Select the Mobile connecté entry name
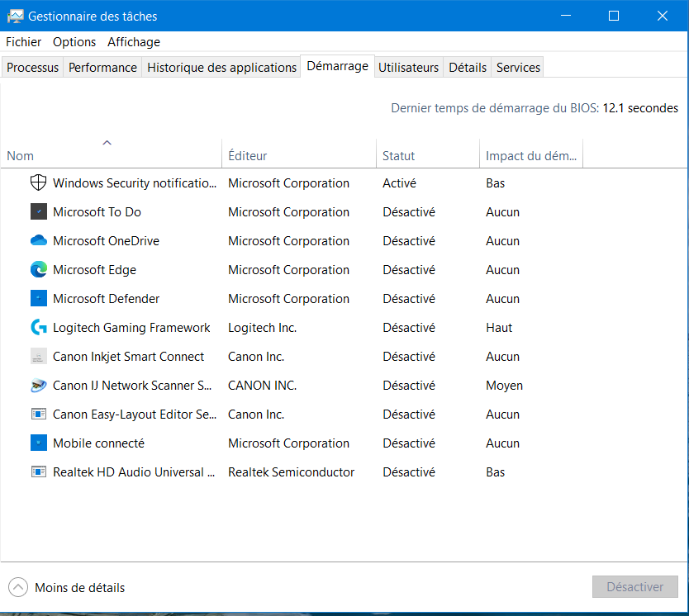689x616 pixels. point(98,443)
